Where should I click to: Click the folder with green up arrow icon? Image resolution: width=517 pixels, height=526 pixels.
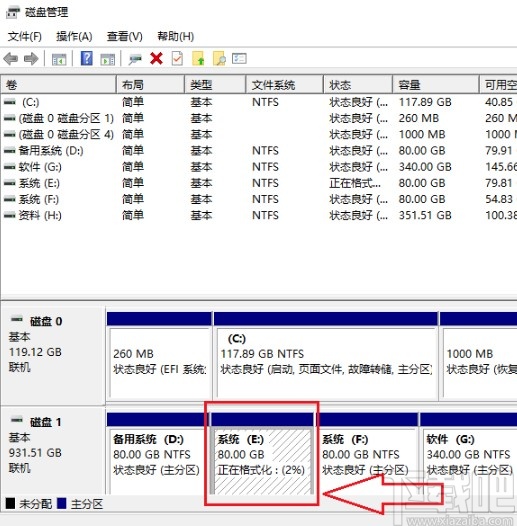pos(198,58)
